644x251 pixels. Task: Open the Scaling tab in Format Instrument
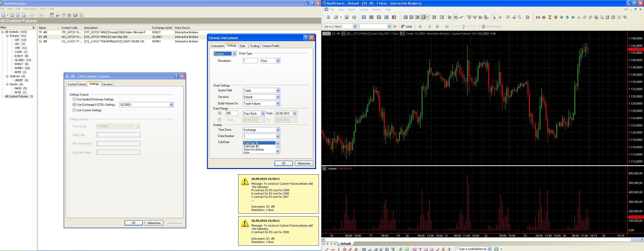point(254,46)
